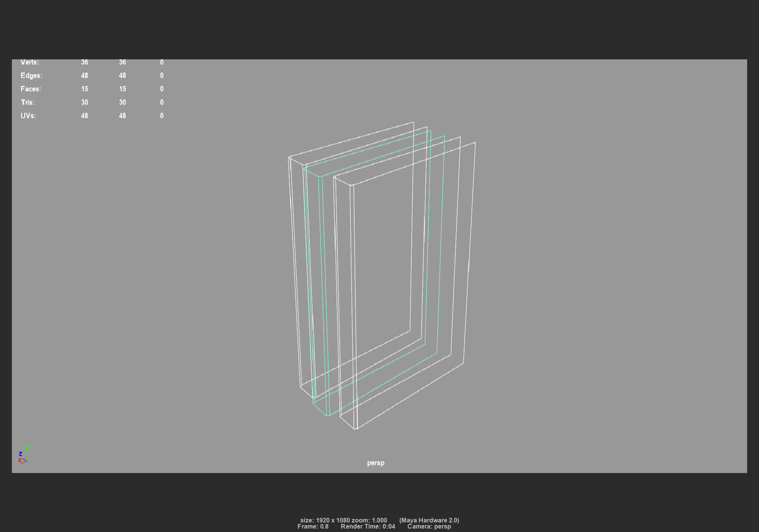
Task: Click the first Tris count value 30
Action: click(x=85, y=102)
